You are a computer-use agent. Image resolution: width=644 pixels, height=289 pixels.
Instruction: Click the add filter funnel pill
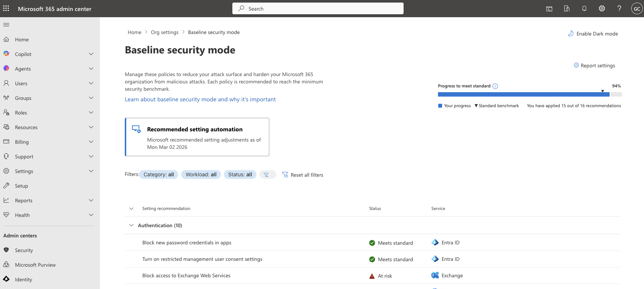coord(267,175)
